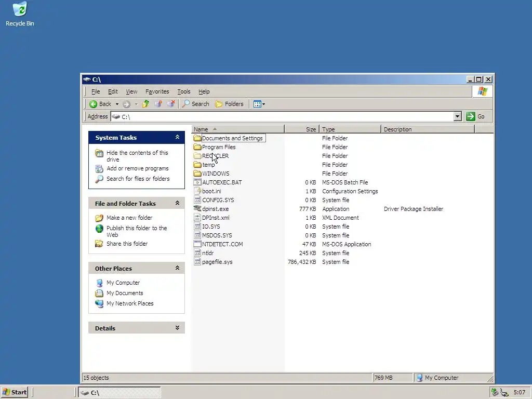
Task: Open the Start menu
Action: tap(14, 392)
